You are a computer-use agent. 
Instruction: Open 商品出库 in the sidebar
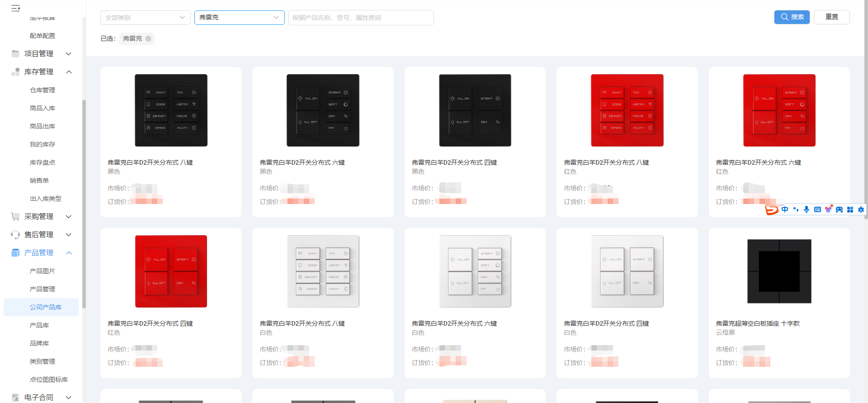coord(42,126)
